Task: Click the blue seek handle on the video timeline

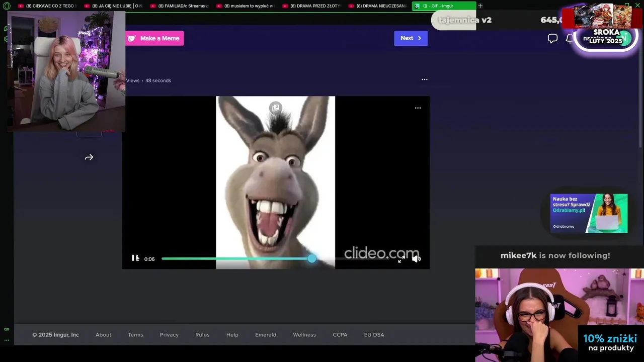Action: (312, 258)
